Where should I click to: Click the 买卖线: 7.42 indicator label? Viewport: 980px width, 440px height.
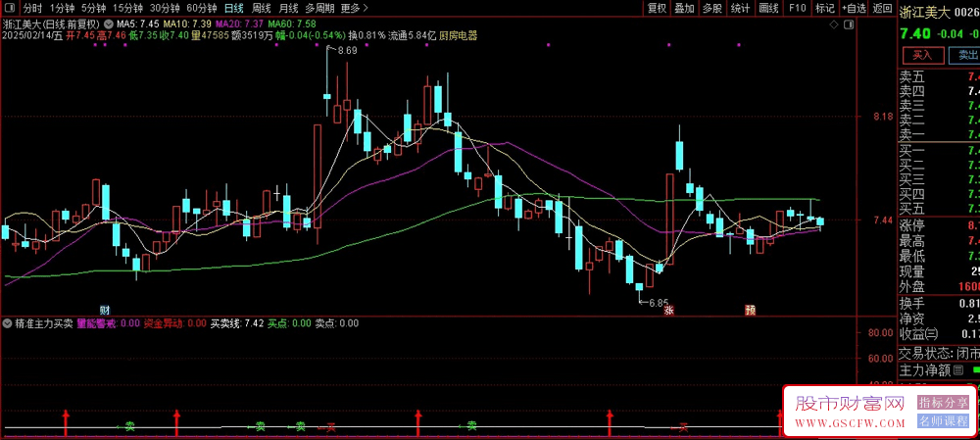pos(237,323)
